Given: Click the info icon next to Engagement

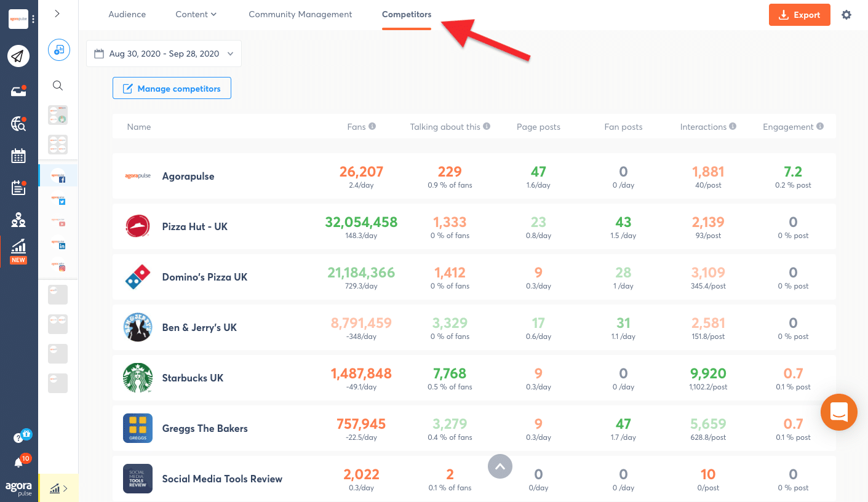Looking at the screenshot, I should (820, 126).
